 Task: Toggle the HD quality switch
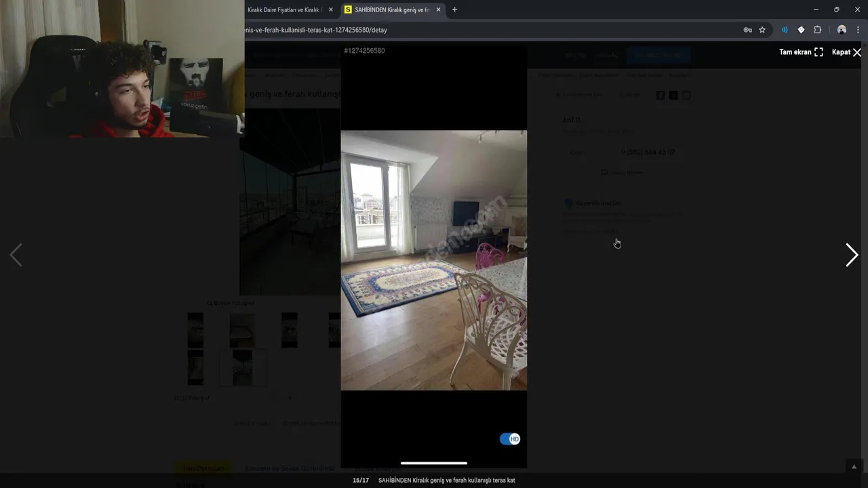pyautogui.click(x=510, y=439)
